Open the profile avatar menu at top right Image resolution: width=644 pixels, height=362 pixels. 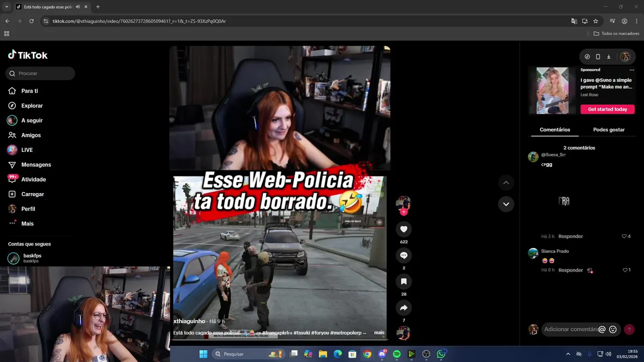(x=625, y=57)
